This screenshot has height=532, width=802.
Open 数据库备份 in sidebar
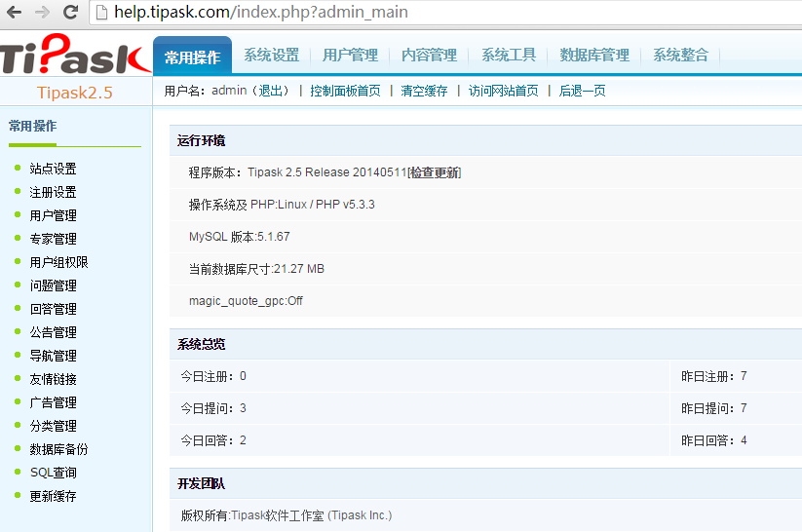(x=58, y=449)
